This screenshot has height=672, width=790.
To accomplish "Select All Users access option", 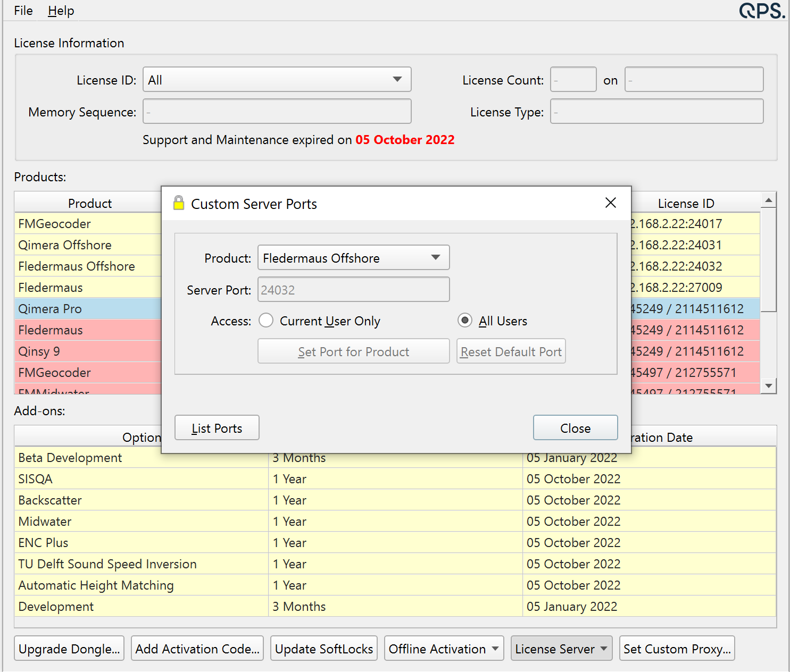I will 465,321.
